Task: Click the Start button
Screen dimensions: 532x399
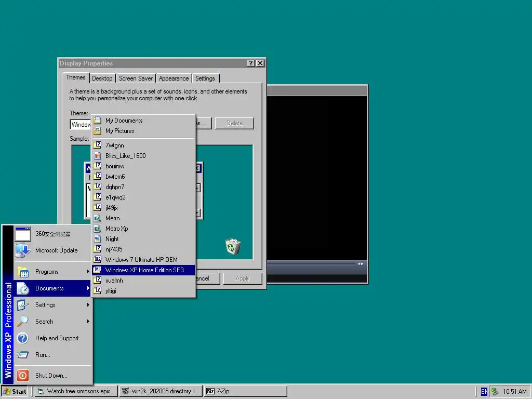Action: [x=15, y=391]
